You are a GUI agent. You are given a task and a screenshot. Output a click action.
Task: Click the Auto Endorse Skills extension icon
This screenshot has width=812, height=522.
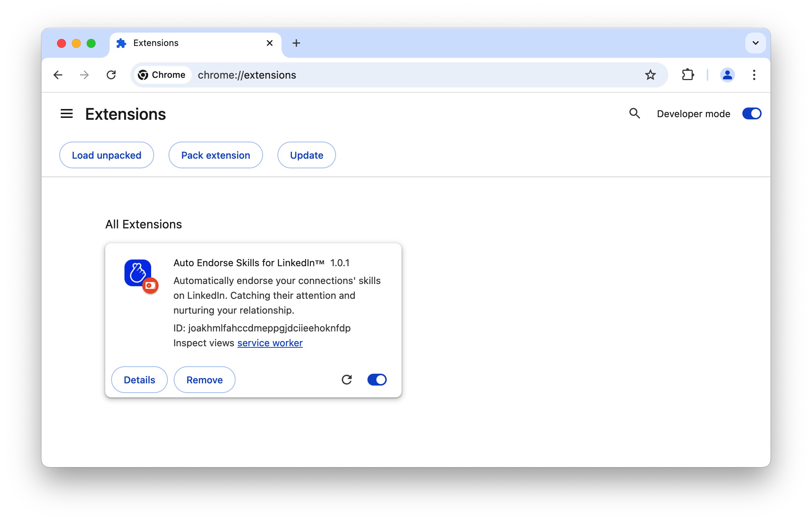click(138, 273)
